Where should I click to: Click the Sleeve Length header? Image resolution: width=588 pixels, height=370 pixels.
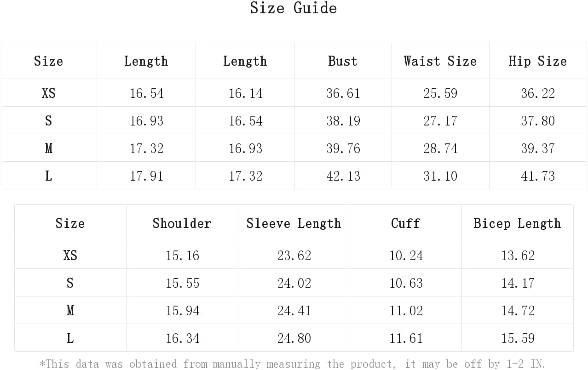pyautogui.click(x=294, y=223)
